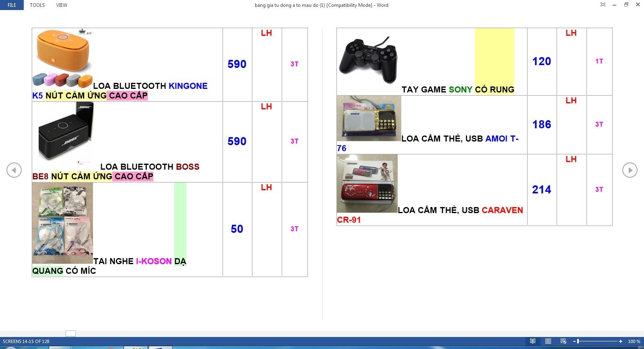Switch to Read Mode view

(x=533, y=341)
